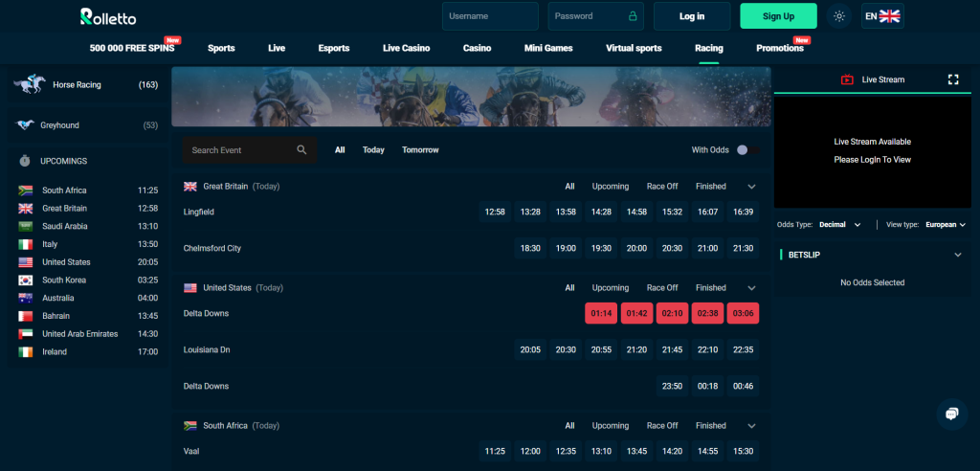
Task: Click the password lock icon
Action: pyautogui.click(x=633, y=16)
